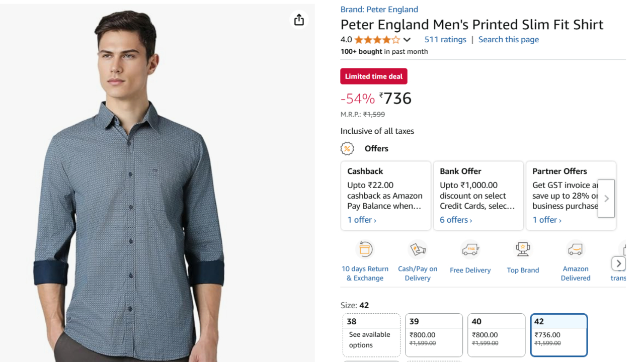Click the share icon on product image
This screenshot has width=644, height=362.
point(299,20)
